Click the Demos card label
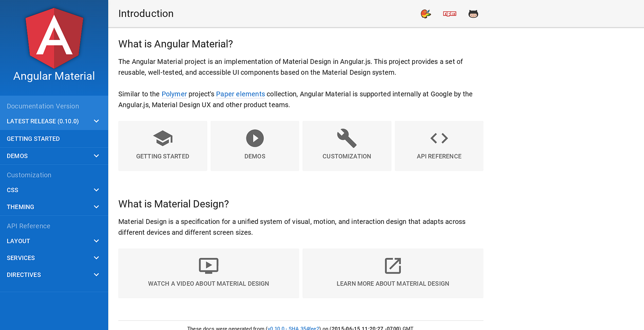The image size is (644, 330). pos(255,156)
